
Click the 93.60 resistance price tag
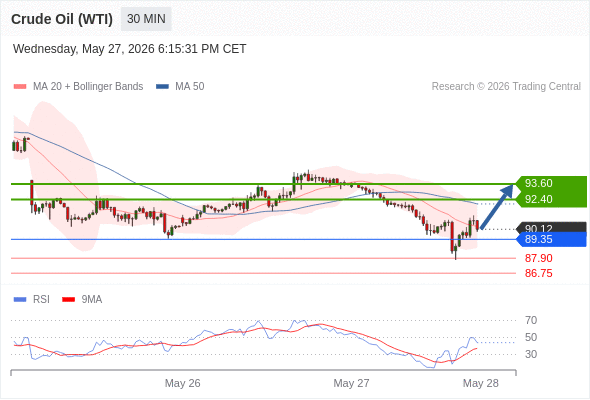pos(552,183)
